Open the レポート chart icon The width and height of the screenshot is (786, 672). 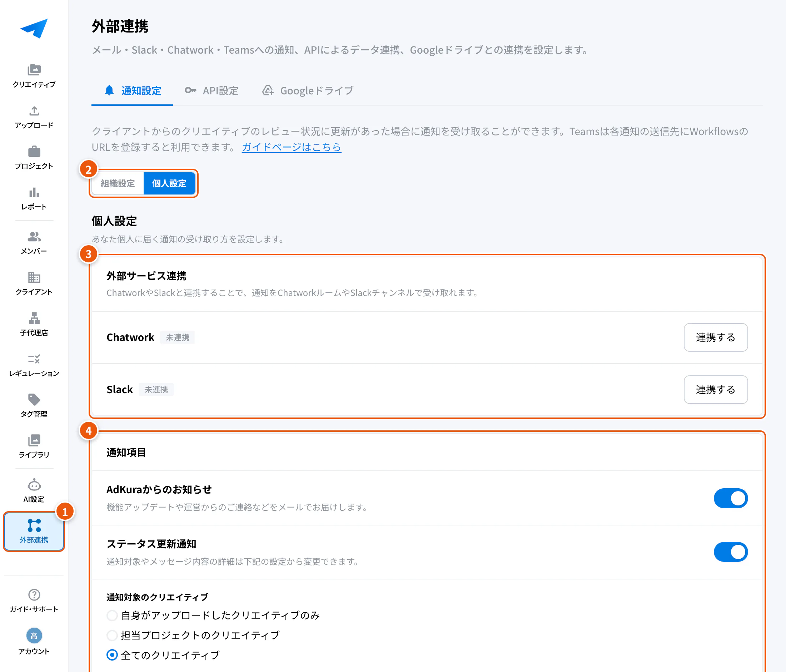coord(34,192)
